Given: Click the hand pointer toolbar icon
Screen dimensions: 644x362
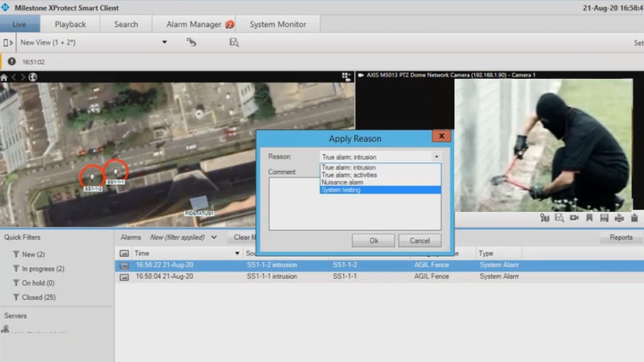Looking at the screenshot, I should pyautogui.click(x=191, y=42).
